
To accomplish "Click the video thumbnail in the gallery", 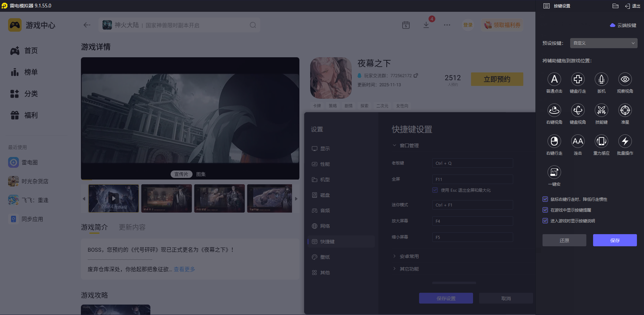I will point(113,198).
